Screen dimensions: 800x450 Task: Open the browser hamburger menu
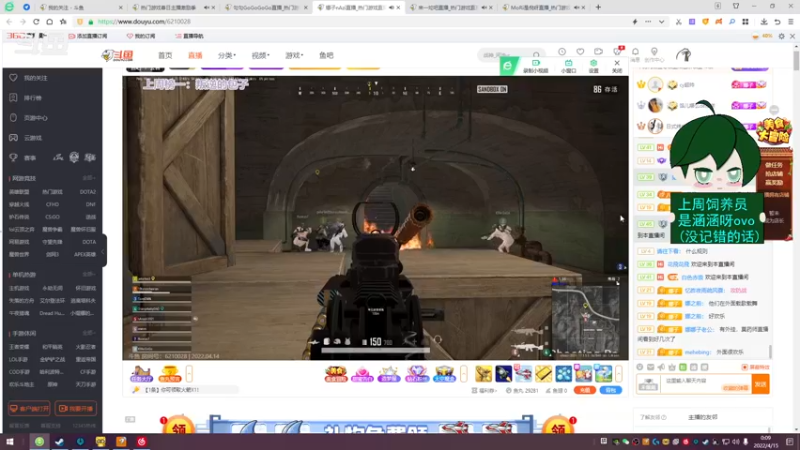click(x=790, y=22)
